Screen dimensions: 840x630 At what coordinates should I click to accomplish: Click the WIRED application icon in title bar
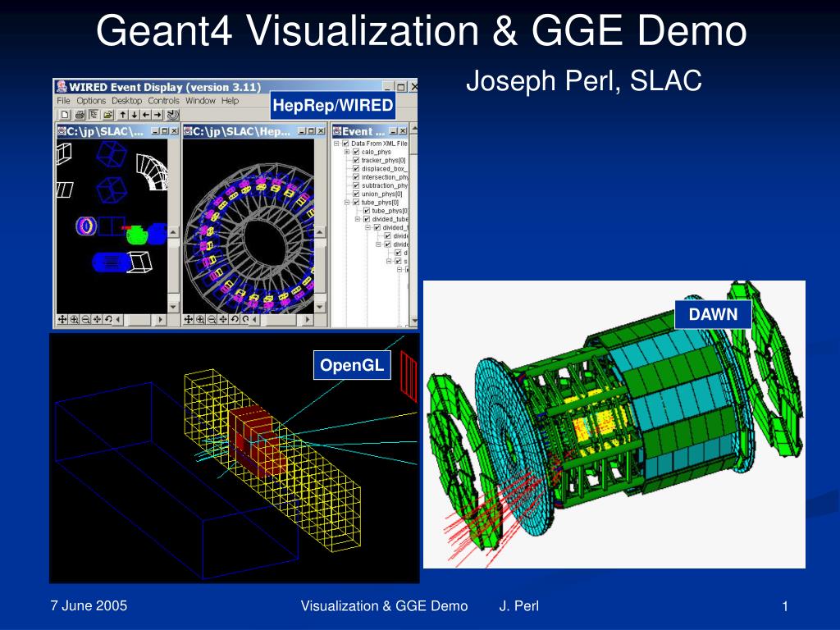click(x=62, y=86)
